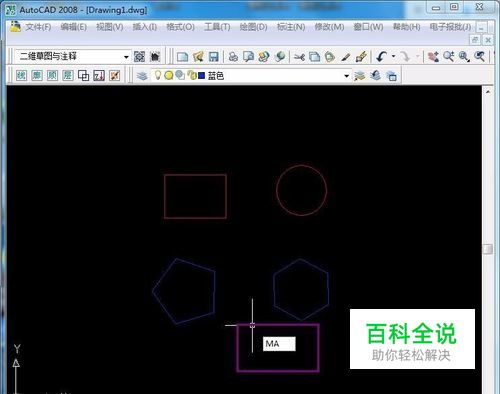This screenshot has width=500, height=394.
Task: Click Make Object's Layer Current icon
Action: coord(360,76)
